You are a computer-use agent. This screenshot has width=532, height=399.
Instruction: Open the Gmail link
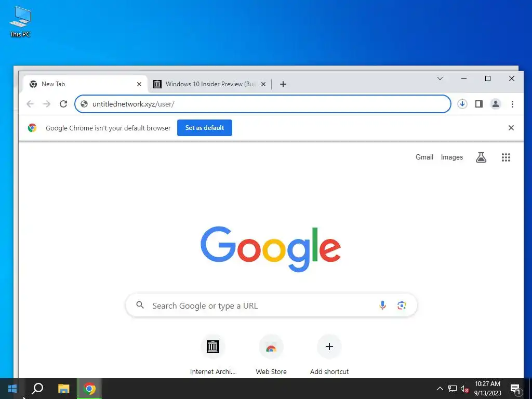click(424, 157)
